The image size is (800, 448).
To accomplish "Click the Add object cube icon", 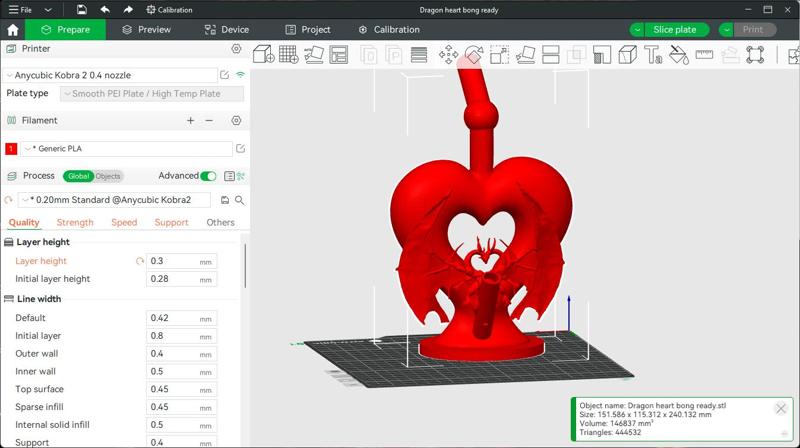I will [x=263, y=54].
